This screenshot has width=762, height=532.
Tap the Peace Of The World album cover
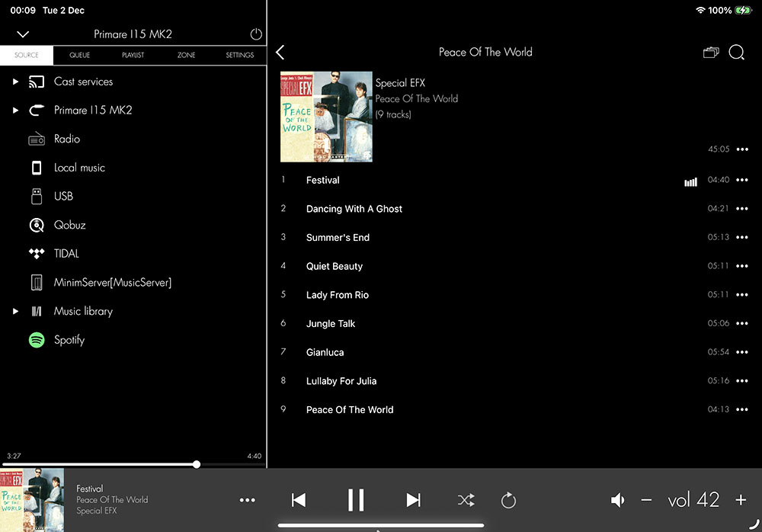coord(326,117)
